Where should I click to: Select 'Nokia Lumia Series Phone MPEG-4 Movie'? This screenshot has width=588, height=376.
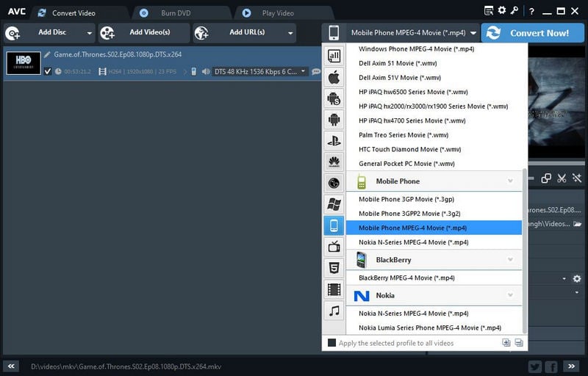point(430,328)
